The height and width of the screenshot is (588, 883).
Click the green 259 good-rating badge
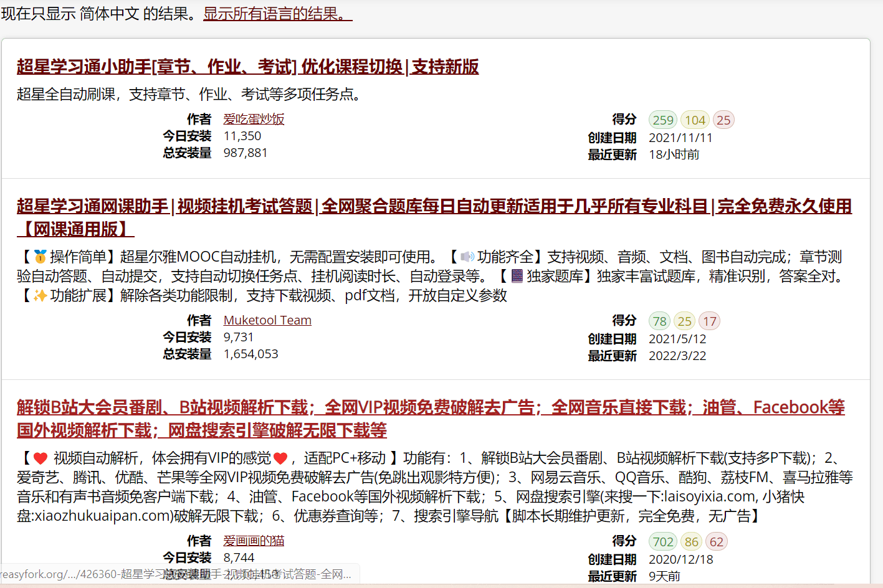[x=663, y=120]
